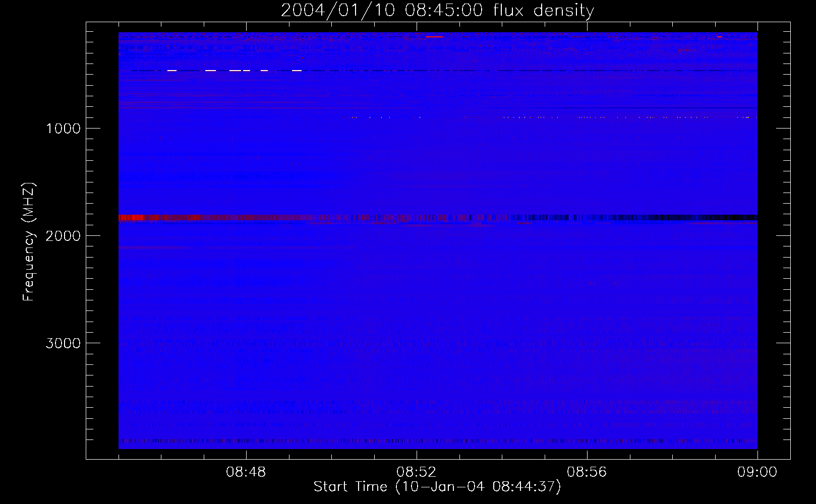Click the "Start Time (10-Jan-04 08:44:37)" label
Image resolution: width=816 pixels, height=504 pixels.
coord(437,487)
